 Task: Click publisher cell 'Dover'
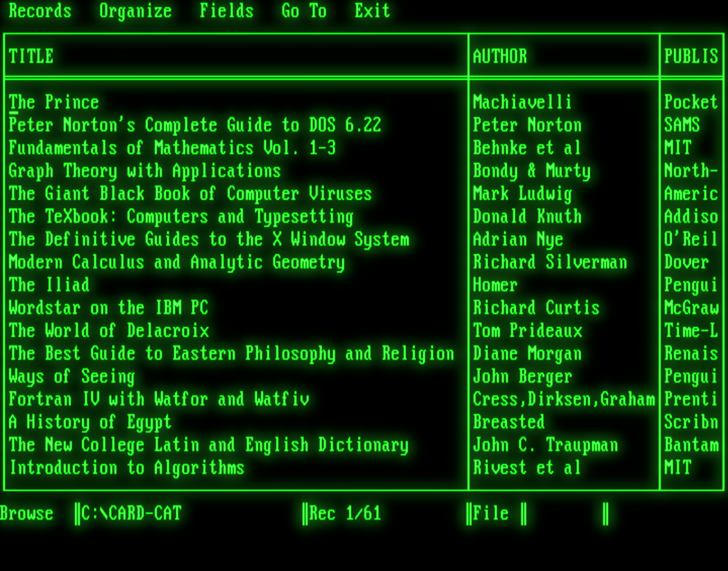click(x=686, y=262)
